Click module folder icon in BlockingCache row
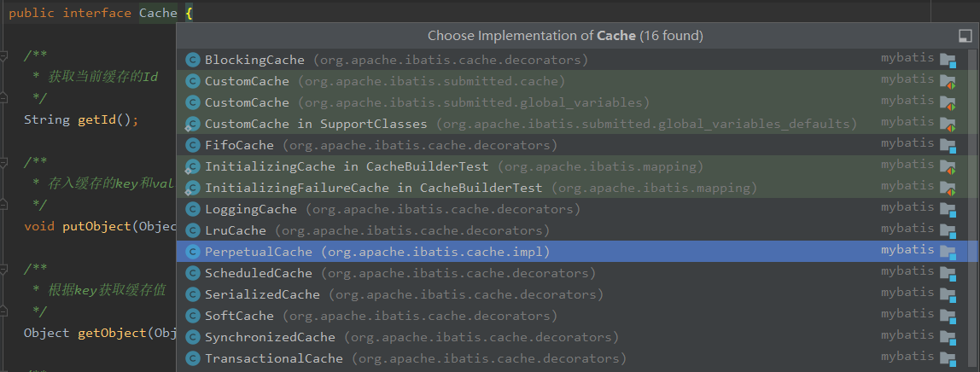Viewport: 980px width, 372px height. (948, 60)
